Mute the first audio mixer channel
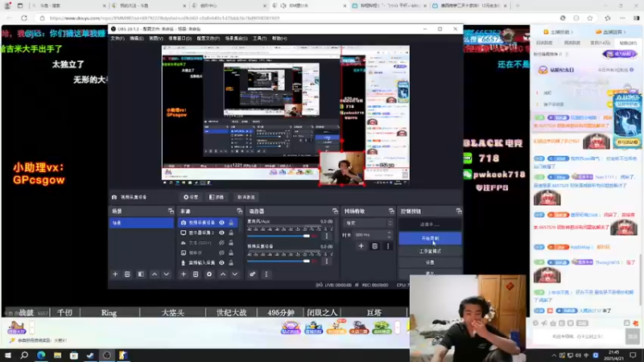The image size is (644, 362). [315, 236]
